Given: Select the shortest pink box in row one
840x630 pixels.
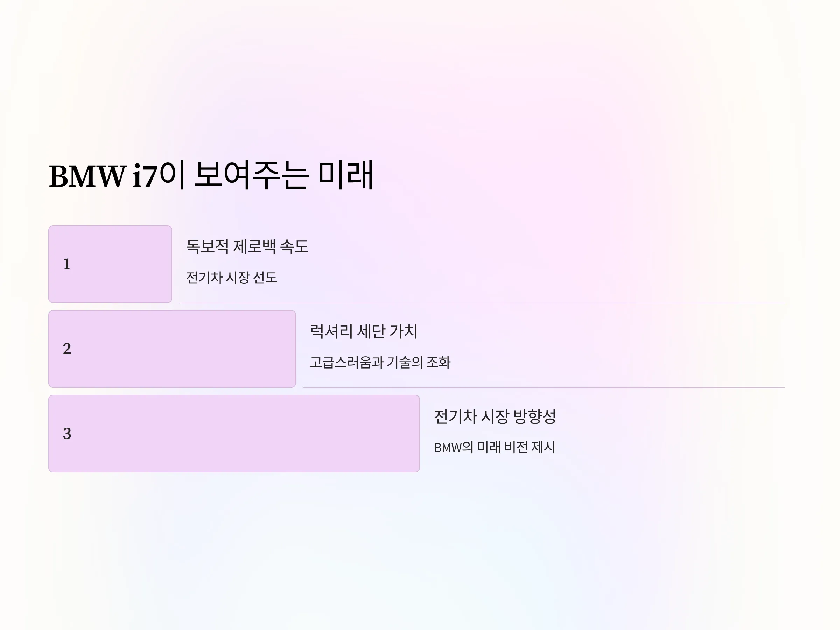Looking at the screenshot, I should point(110,264).
